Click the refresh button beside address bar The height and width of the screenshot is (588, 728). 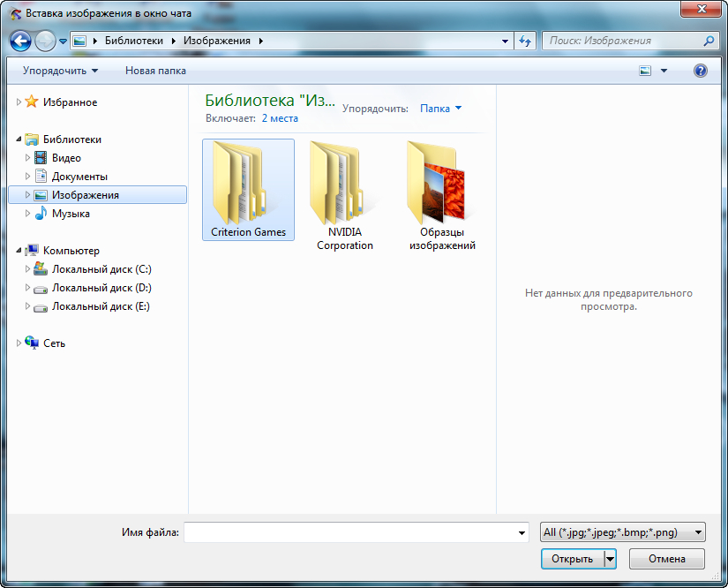coord(525,41)
